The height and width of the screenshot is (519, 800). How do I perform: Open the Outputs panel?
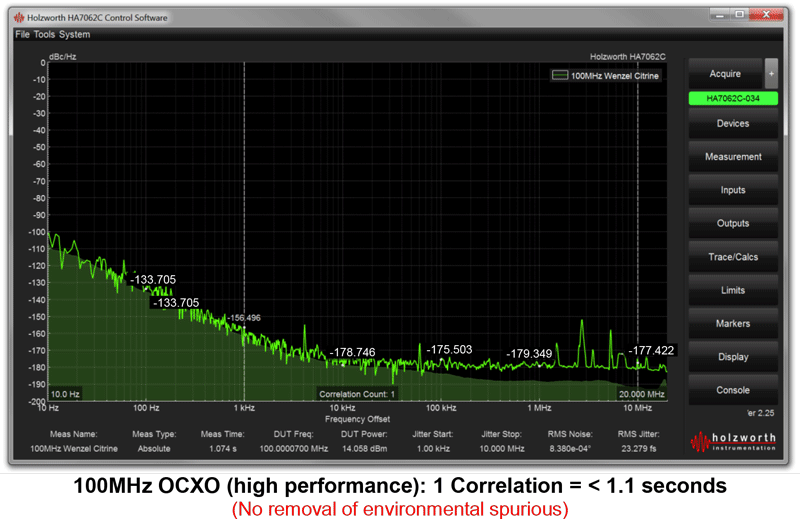(733, 223)
